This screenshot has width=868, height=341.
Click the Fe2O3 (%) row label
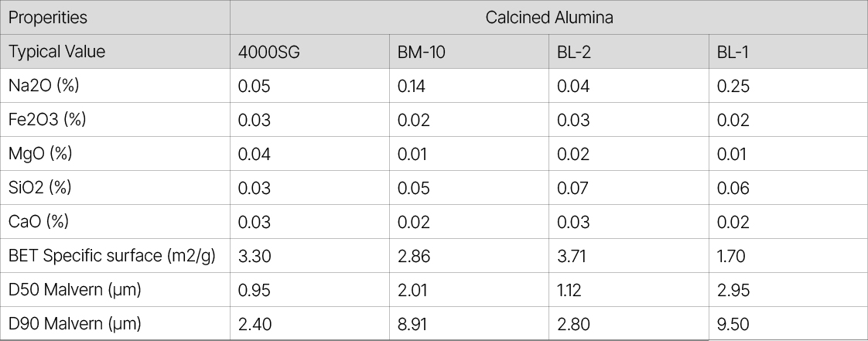(47, 120)
